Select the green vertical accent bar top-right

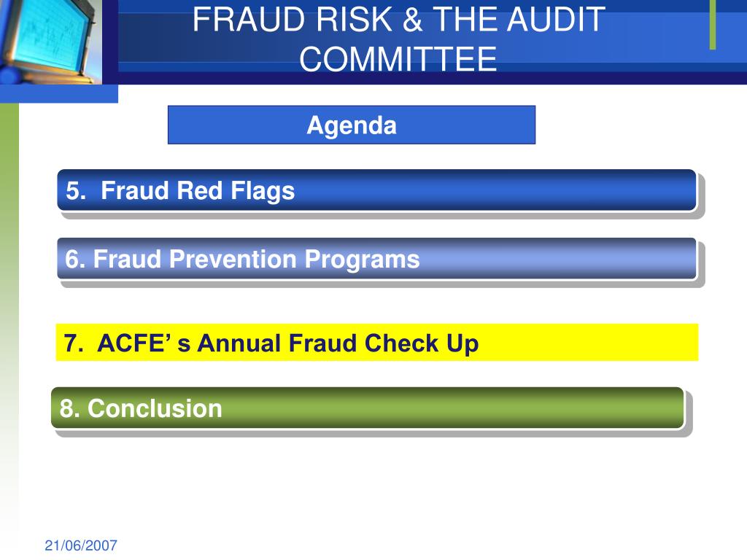click(713, 25)
